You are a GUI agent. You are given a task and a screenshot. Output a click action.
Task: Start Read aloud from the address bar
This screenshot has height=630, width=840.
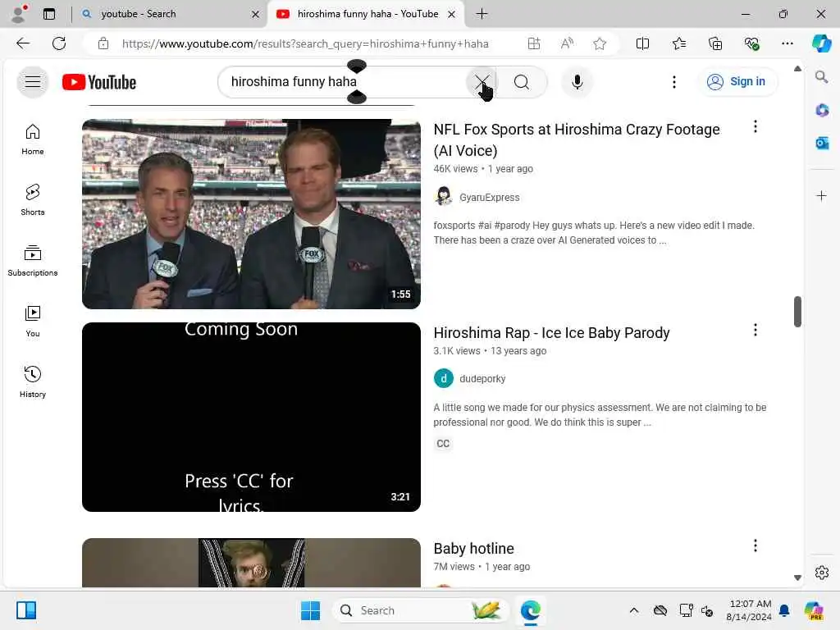[x=567, y=43]
